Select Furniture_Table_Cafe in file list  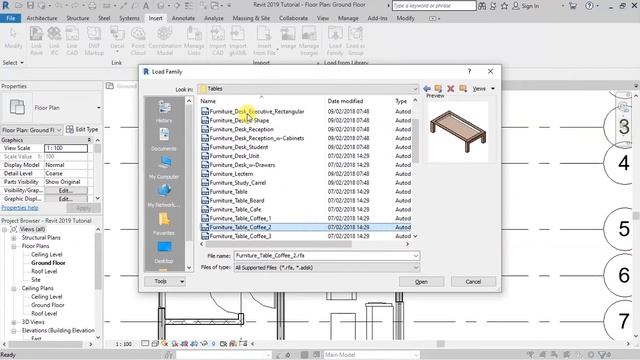pos(236,209)
